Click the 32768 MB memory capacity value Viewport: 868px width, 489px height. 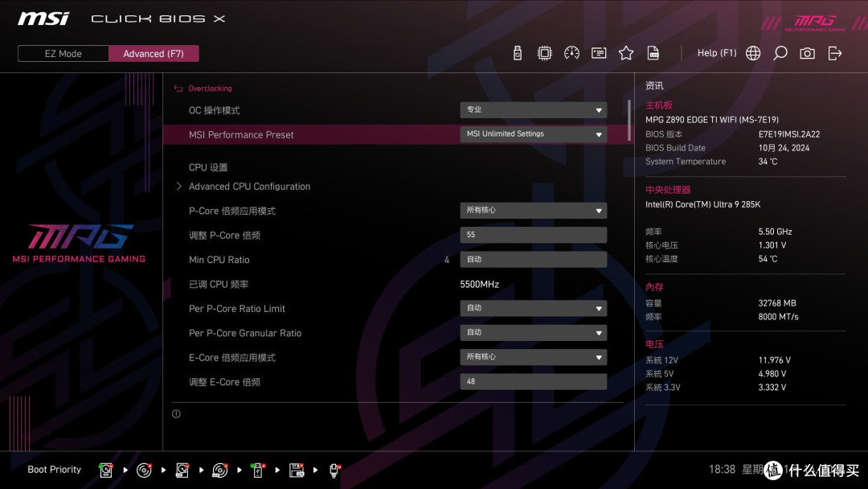click(777, 303)
